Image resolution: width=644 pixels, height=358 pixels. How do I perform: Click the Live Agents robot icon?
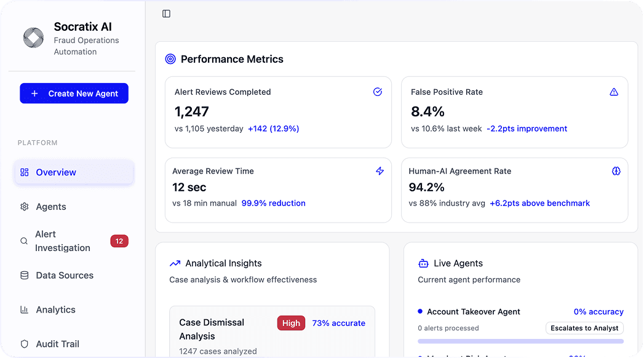[423, 263]
